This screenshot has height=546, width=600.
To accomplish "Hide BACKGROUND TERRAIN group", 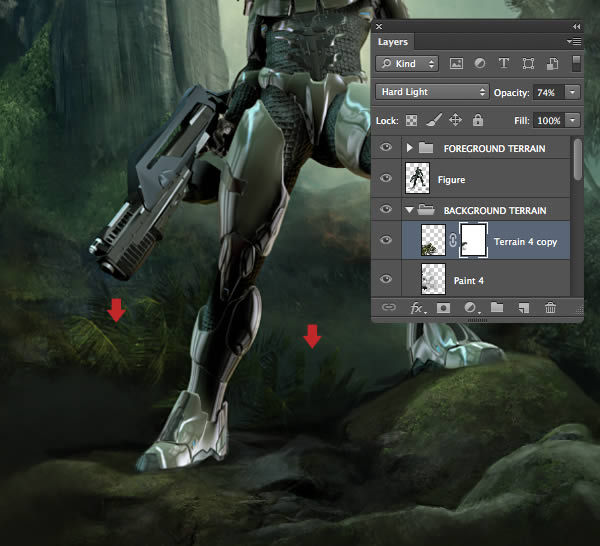I will 386,209.
